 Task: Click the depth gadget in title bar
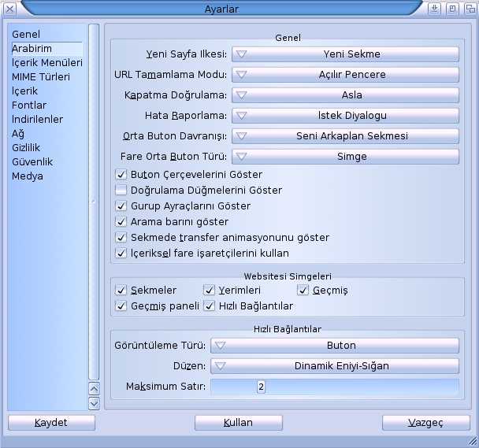point(470,9)
